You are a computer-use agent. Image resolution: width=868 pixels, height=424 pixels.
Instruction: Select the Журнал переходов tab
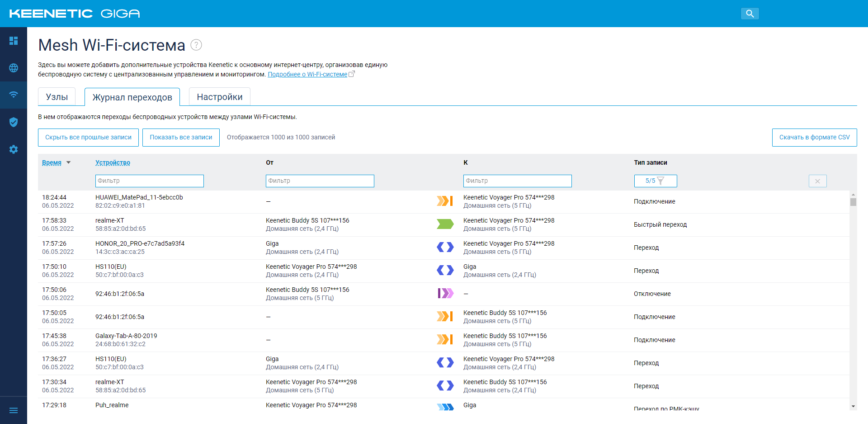[x=132, y=97]
